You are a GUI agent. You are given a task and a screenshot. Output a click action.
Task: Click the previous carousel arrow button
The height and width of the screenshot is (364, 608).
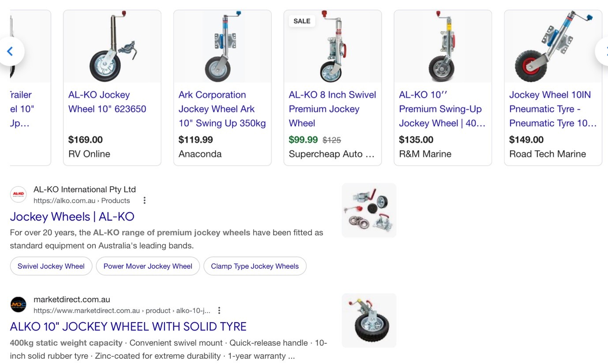click(10, 52)
